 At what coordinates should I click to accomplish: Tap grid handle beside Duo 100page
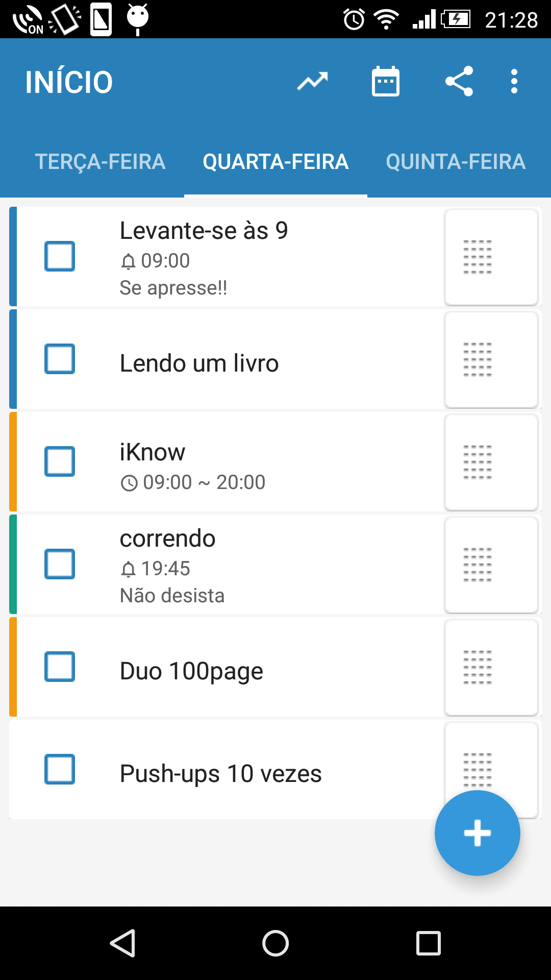click(x=491, y=667)
